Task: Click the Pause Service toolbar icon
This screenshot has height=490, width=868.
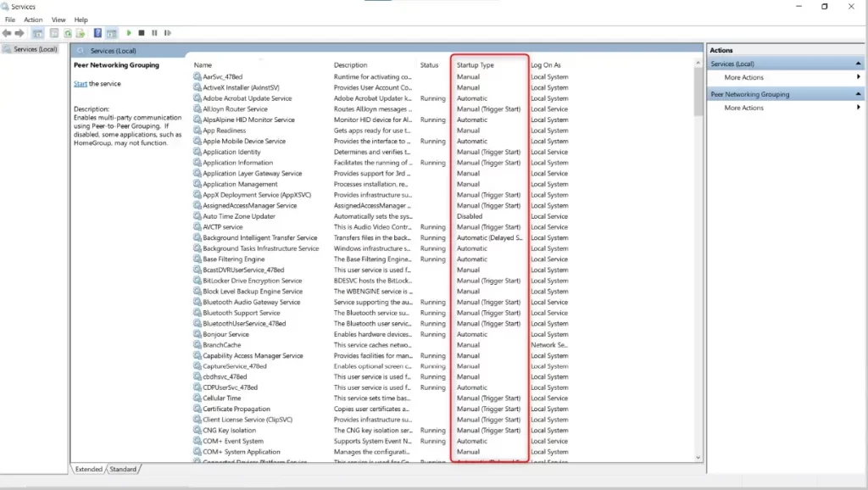Action: 154,33
